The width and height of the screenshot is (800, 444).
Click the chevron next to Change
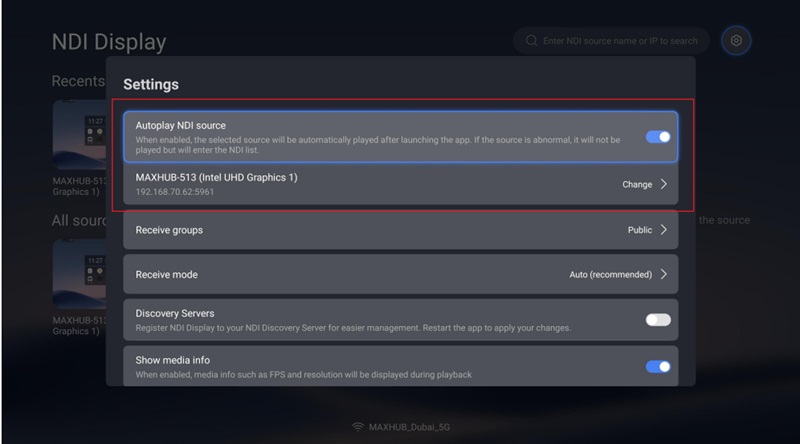click(x=664, y=184)
